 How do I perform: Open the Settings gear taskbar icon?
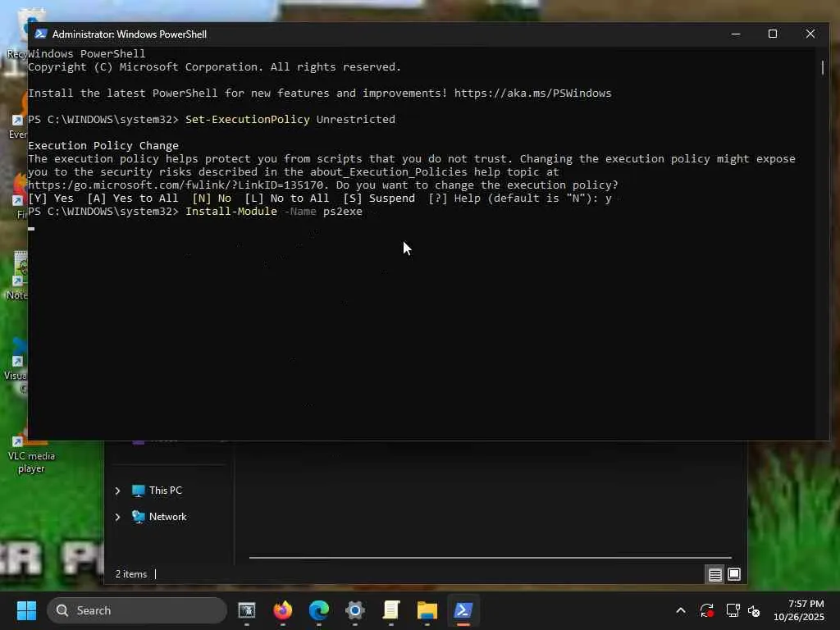coord(354,610)
